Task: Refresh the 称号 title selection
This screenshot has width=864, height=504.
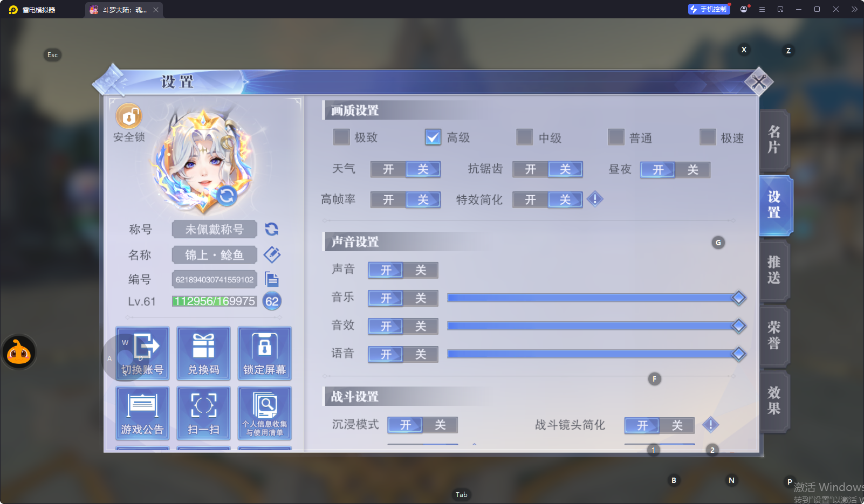Action: click(x=272, y=229)
